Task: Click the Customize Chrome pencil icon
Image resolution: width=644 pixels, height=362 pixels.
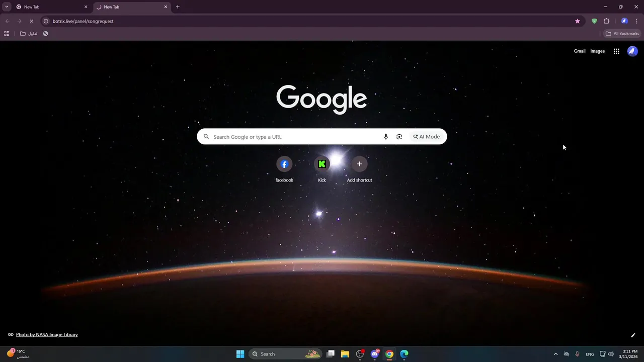Action: click(x=633, y=335)
